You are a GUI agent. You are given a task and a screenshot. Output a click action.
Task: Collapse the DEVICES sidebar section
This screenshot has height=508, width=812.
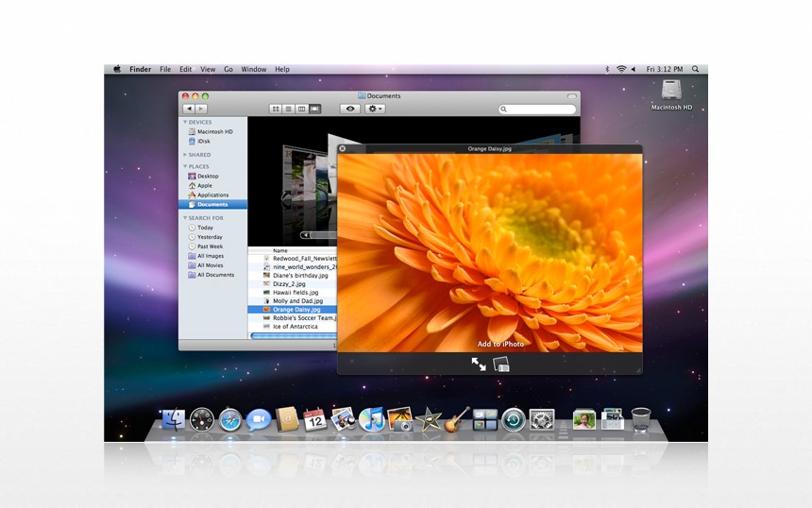point(185,122)
